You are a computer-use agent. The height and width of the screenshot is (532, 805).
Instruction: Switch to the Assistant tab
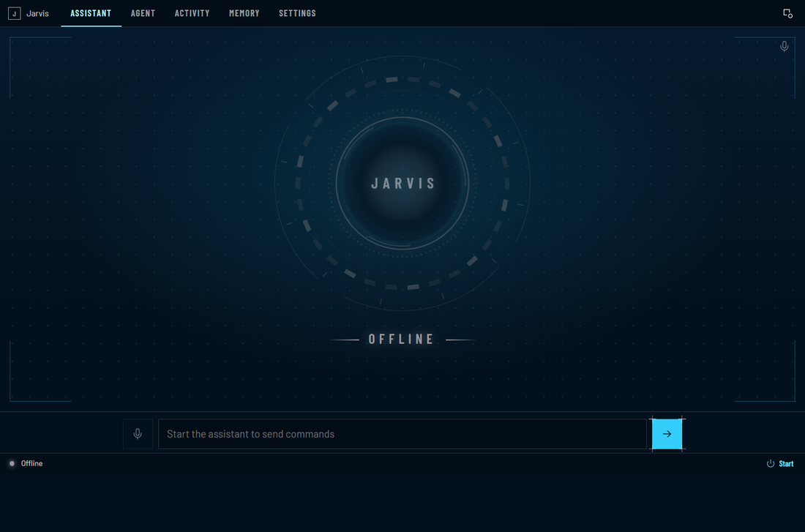(91, 13)
